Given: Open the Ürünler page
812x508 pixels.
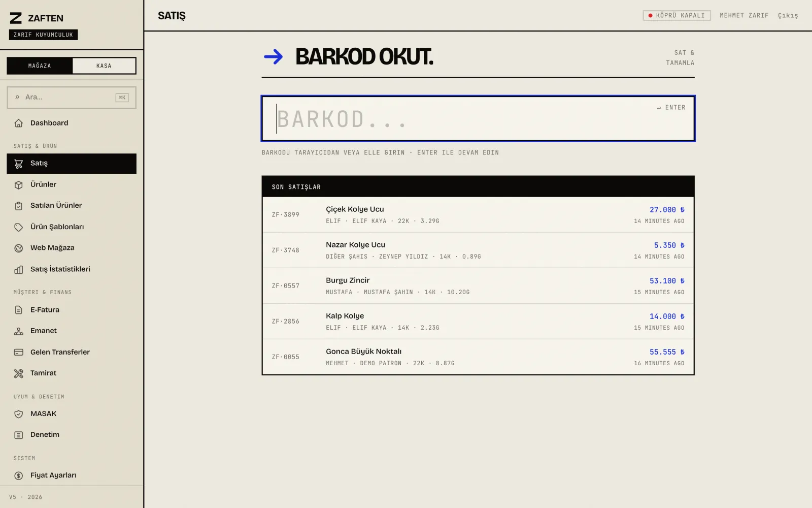Looking at the screenshot, I should tap(72, 184).
